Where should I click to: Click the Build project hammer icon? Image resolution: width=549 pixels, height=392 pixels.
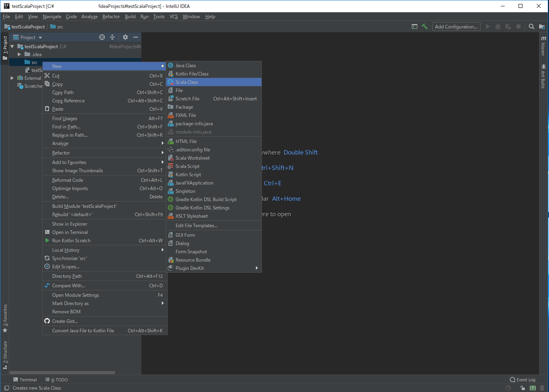point(424,26)
